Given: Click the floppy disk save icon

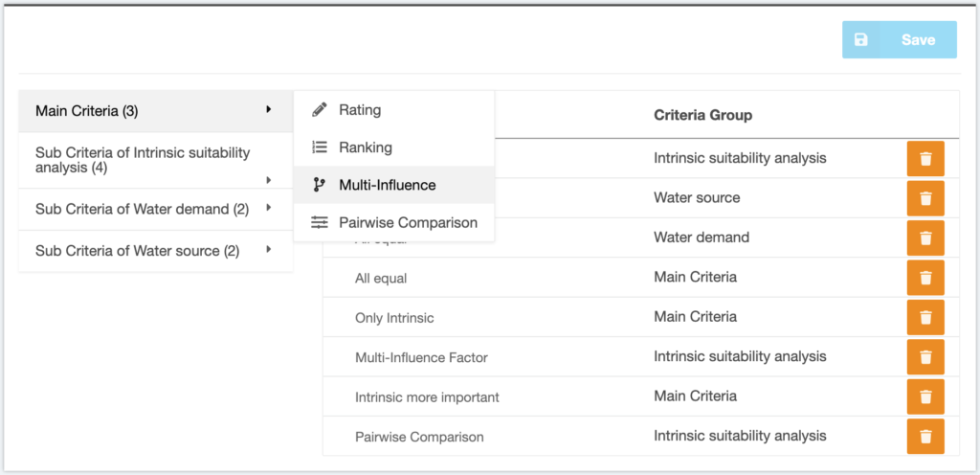Looking at the screenshot, I should point(860,40).
